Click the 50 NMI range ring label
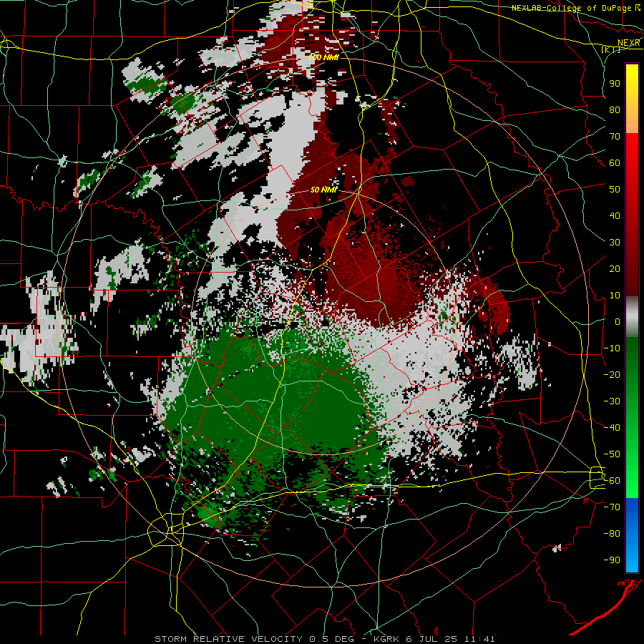Screen dimensions: 644x644 click(x=323, y=190)
